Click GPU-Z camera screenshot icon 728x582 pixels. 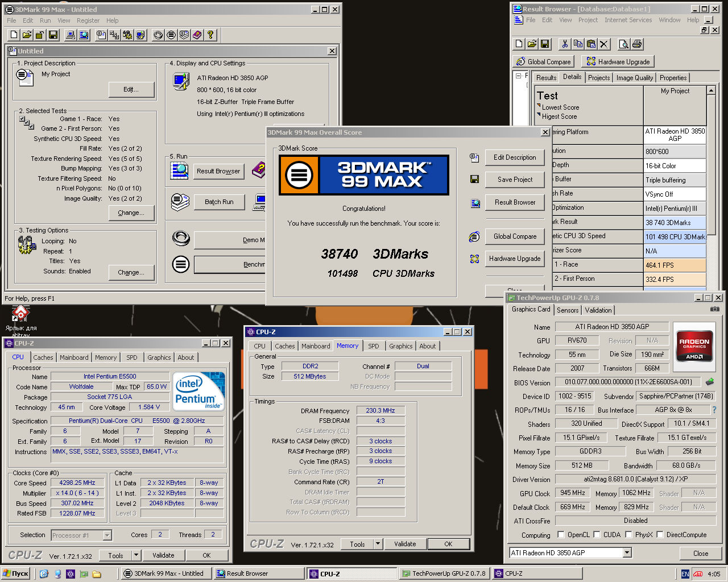click(715, 309)
